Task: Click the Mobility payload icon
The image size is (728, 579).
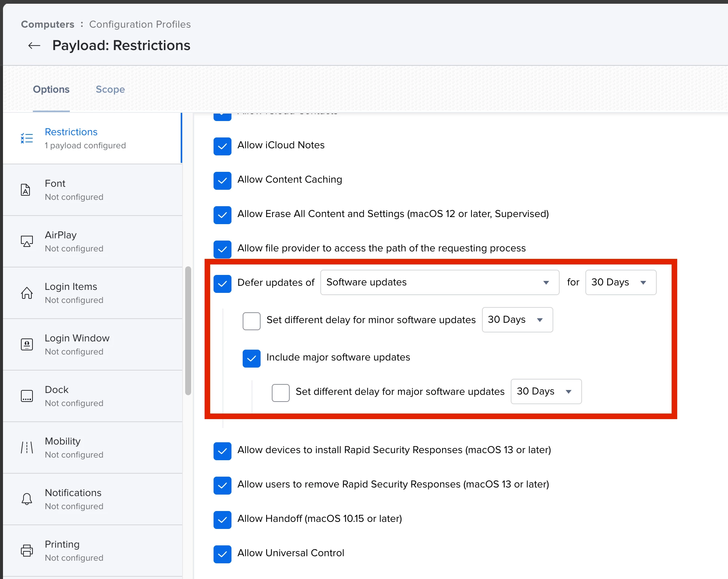Action: tap(27, 448)
